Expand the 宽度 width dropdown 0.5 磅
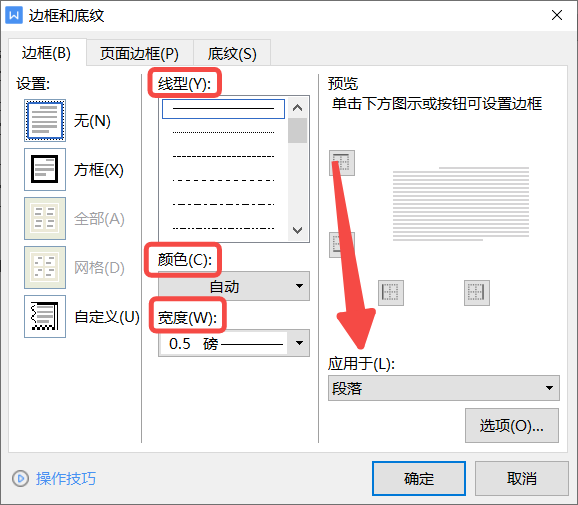This screenshot has height=505, width=578. (234, 344)
